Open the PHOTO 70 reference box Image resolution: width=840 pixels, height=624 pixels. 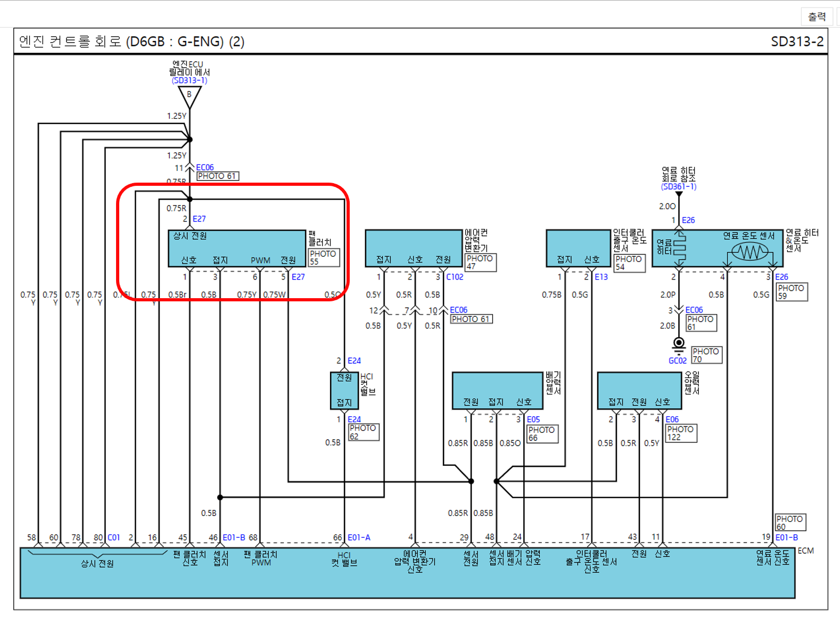tap(706, 355)
